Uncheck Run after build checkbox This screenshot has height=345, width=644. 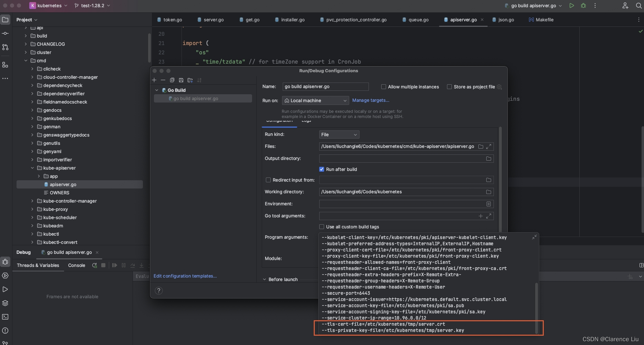coord(322,169)
